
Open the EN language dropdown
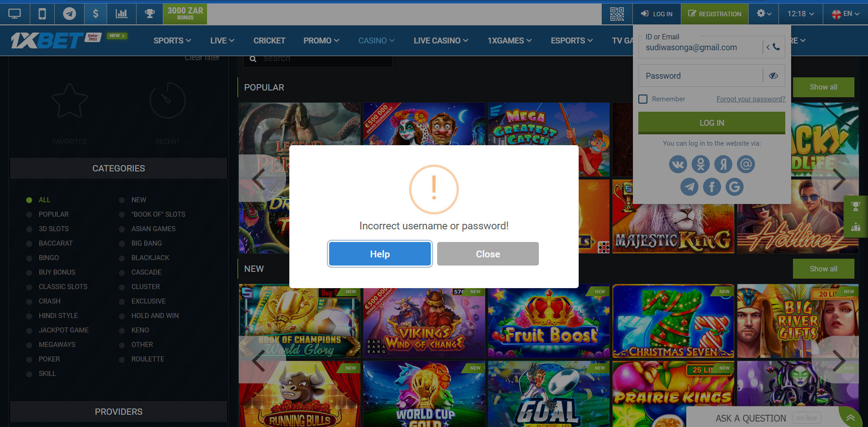pyautogui.click(x=845, y=14)
